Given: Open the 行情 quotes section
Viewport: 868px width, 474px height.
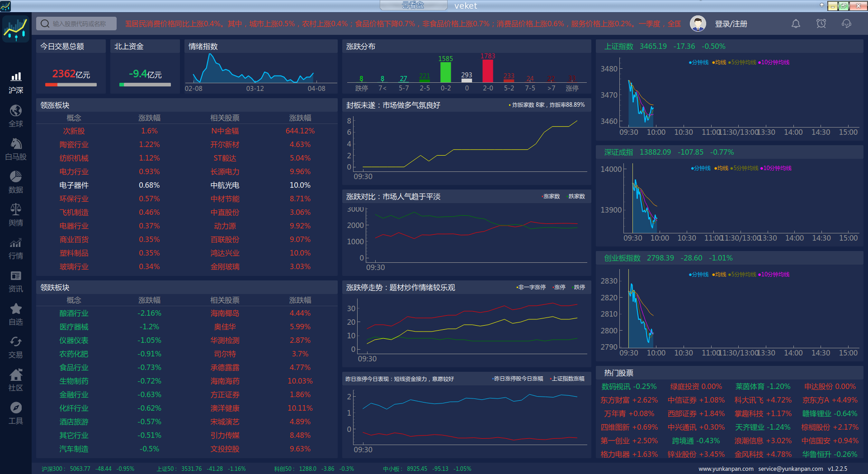Looking at the screenshot, I should point(16,248).
